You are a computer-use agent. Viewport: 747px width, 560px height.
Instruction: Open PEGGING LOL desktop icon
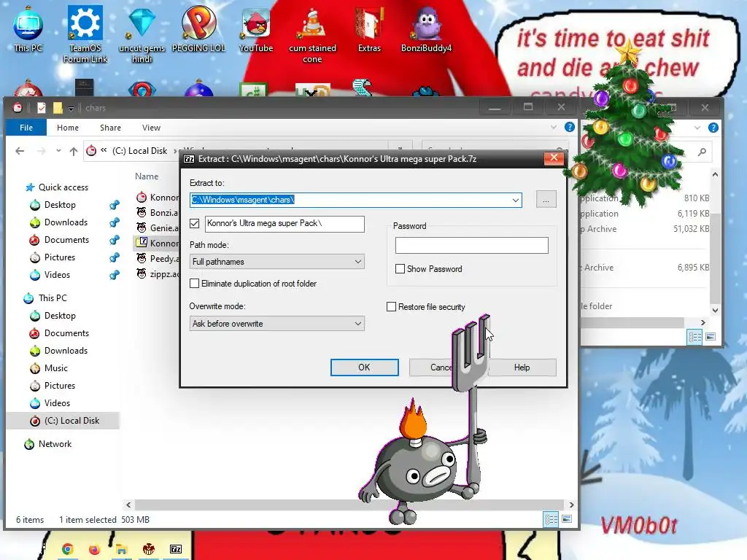(198, 28)
